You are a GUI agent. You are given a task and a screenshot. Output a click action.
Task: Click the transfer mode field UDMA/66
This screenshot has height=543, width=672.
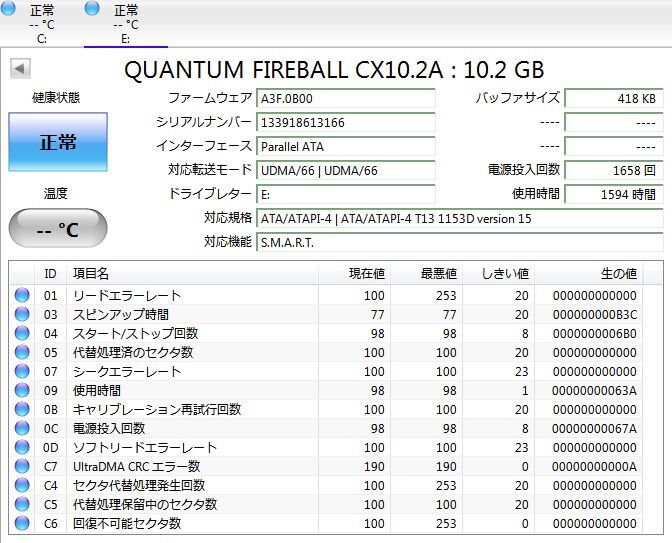tap(346, 171)
